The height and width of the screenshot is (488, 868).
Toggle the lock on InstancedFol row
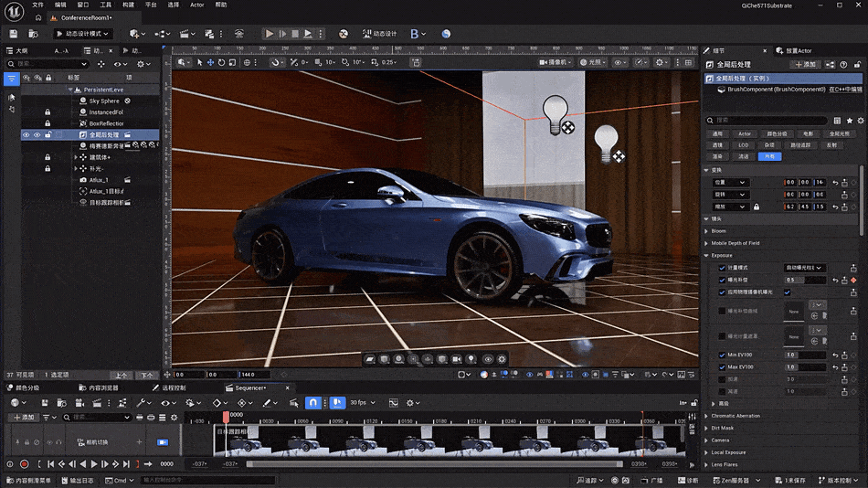[x=48, y=111]
